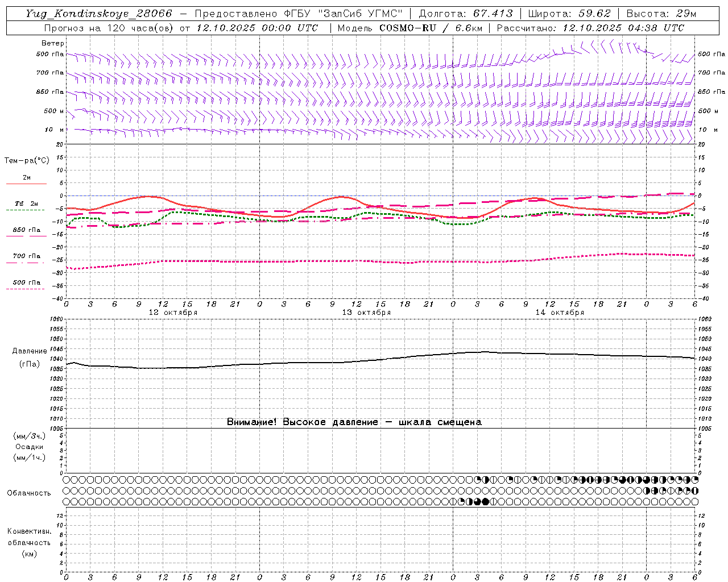Screen dimensions: 728x582
Task: Click the Давление panel label
Action: 30,351
